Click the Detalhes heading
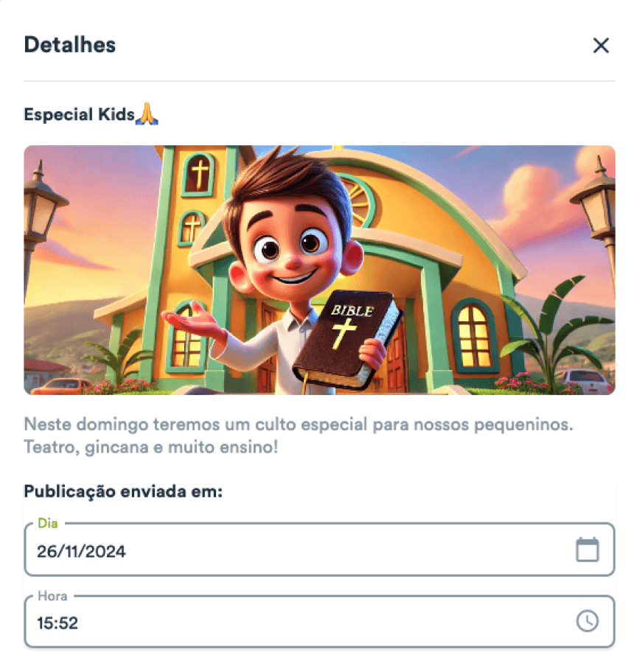The width and height of the screenshot is (637, 672). click(x=70, y=44)
